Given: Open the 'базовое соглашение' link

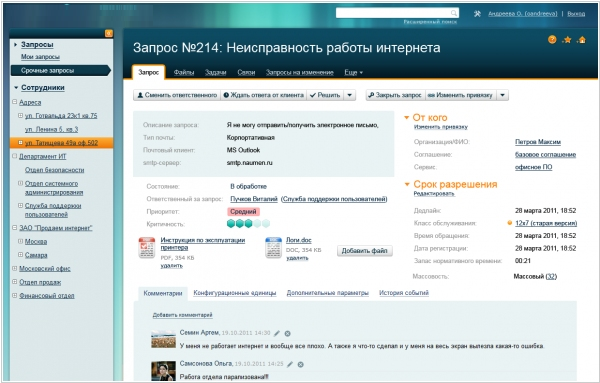Looking at the screenshot, I should click(x=545, y=155).
